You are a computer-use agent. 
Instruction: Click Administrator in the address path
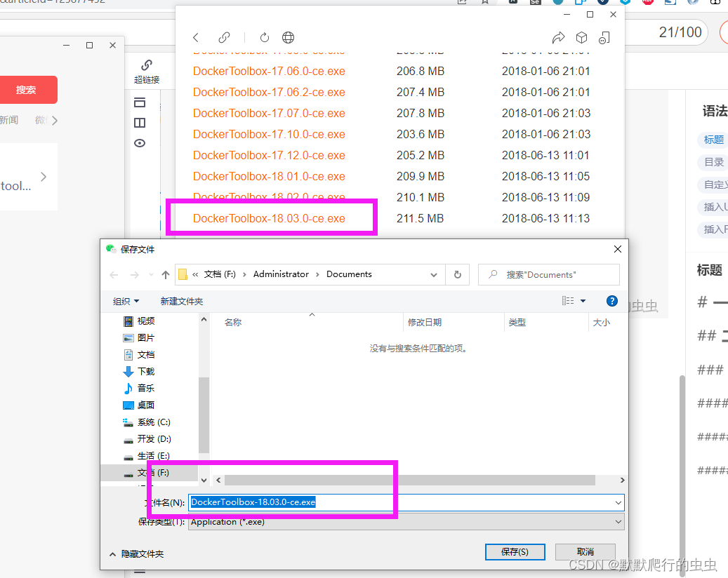pyautogui.click(x=281, y=274)
